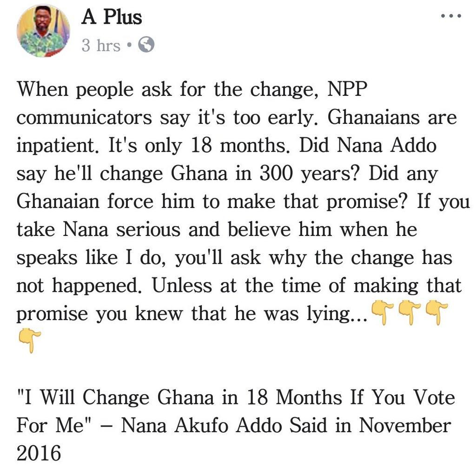Open the three-dot post options menu
The width and height of the screenshot is (476, 476).
click(x=451, y=16)
